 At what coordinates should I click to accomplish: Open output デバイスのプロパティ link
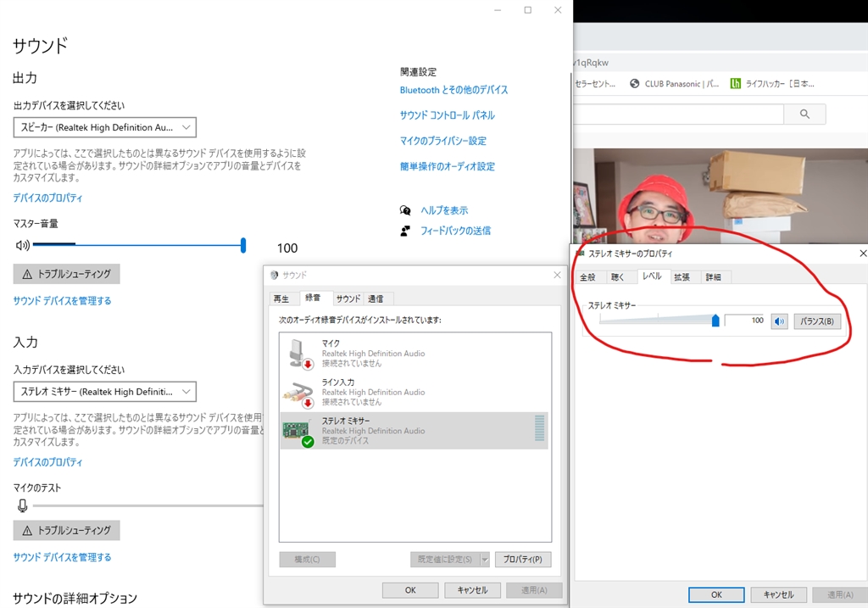pyautogui.click(x=47, y=198)
